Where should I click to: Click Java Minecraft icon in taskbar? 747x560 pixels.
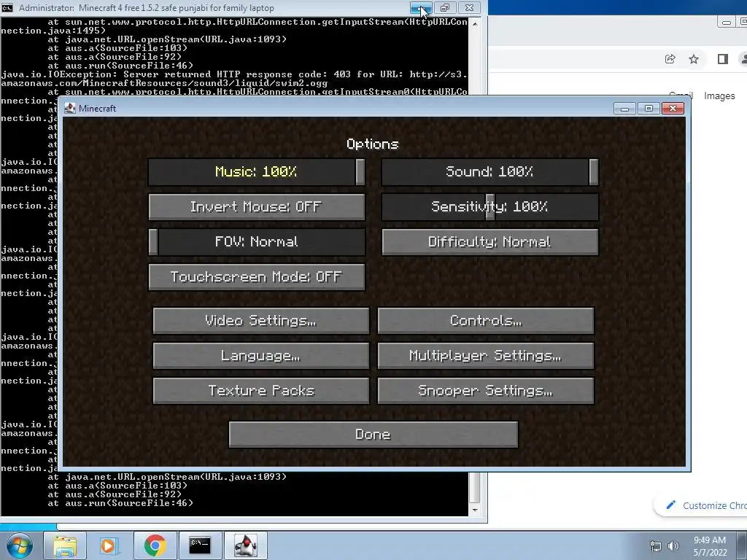pos(245,545)
